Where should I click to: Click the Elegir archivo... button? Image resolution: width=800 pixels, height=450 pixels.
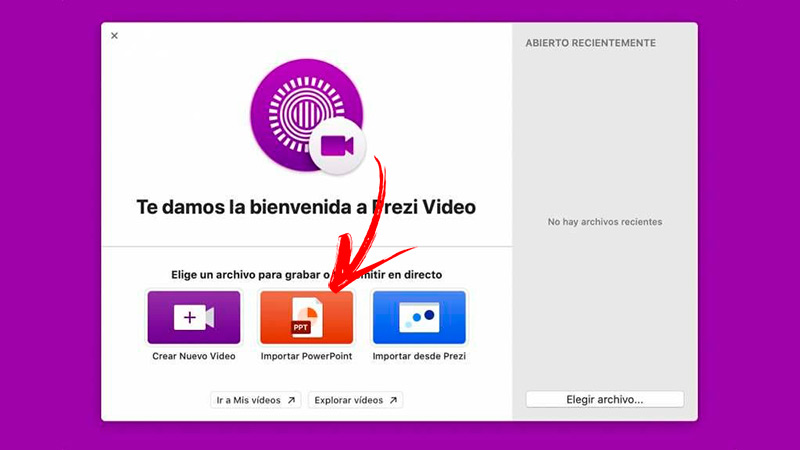click(605, 399)
